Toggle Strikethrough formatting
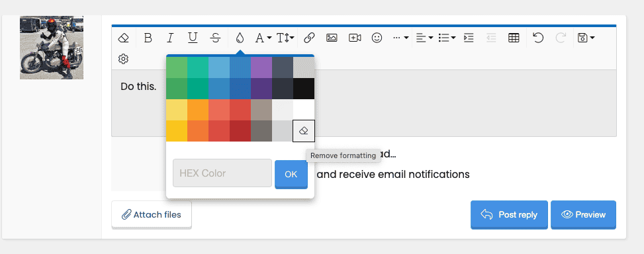 tap(215, 38)
